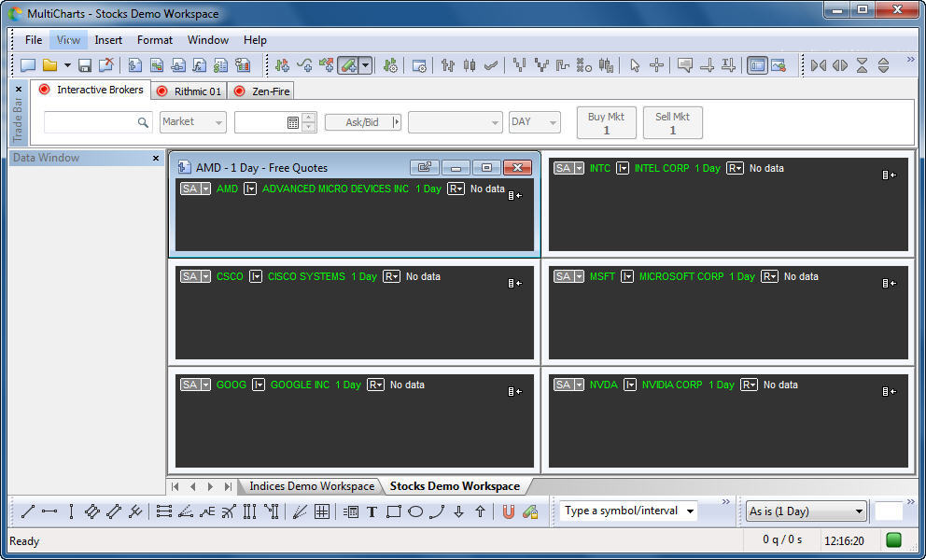Click the speech bubble hint icon
The height and width of the screenshot is (560, 926).
685,65
